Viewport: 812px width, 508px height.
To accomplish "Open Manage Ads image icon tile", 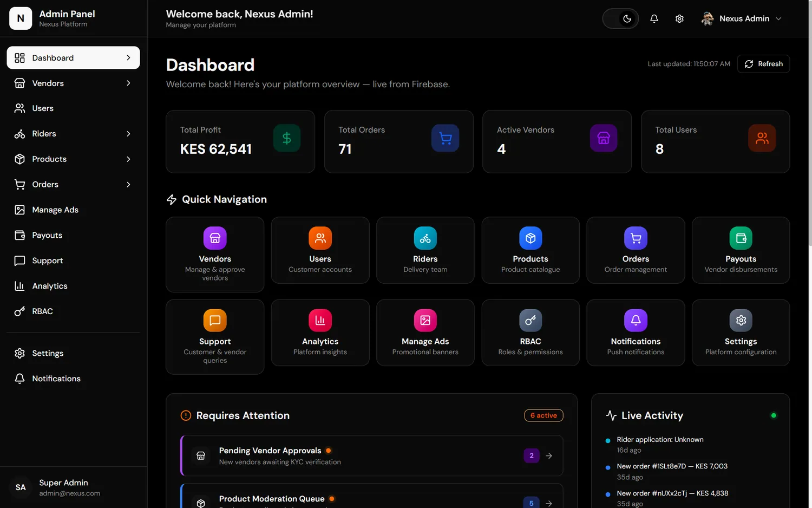I will [x=425, y=321].
